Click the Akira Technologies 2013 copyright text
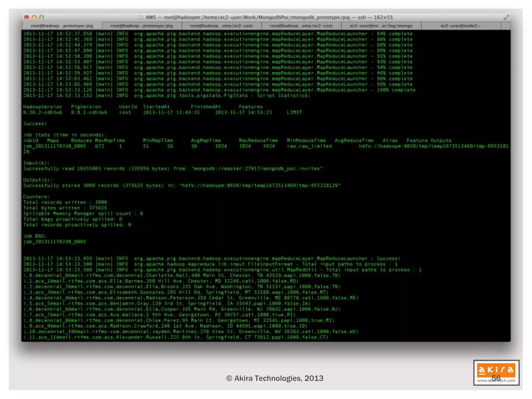The image size is (532, 399). pyautogui.click(x=275, y=378)
